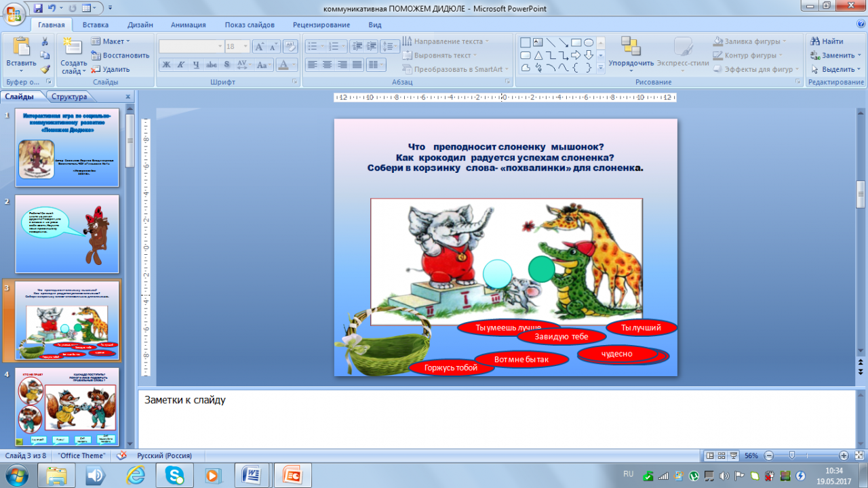Viewport: 868px width, 488px height.
Task: Toggle bold Ж formatting
Action: (166, 65)
